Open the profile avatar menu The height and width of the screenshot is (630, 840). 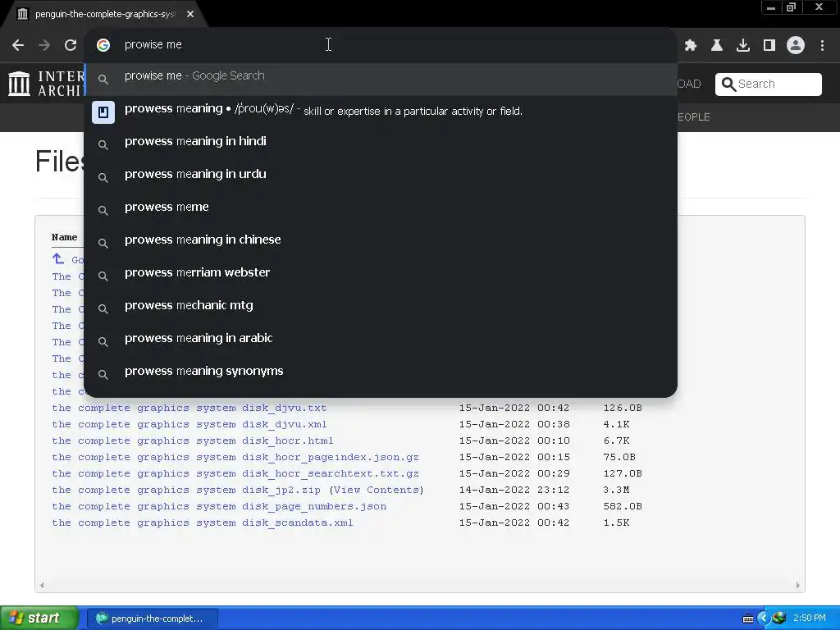[x=796, y=45]
